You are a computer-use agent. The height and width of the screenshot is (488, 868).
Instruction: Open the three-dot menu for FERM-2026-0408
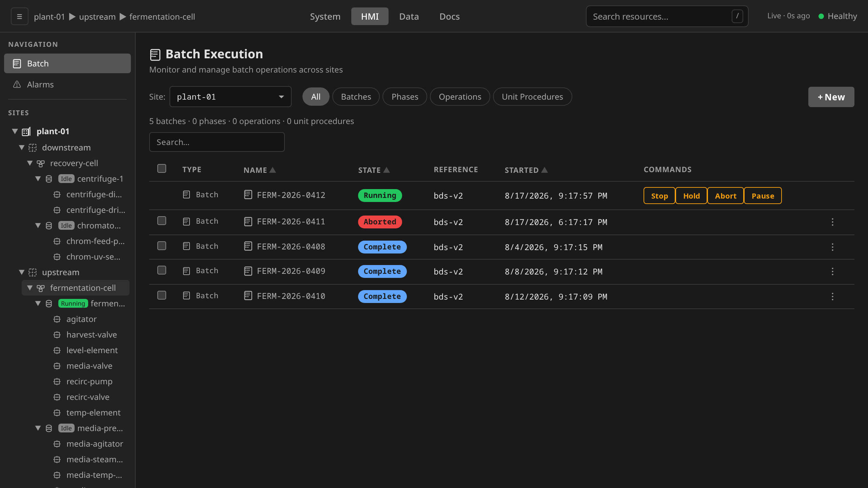tap(832, 247)
